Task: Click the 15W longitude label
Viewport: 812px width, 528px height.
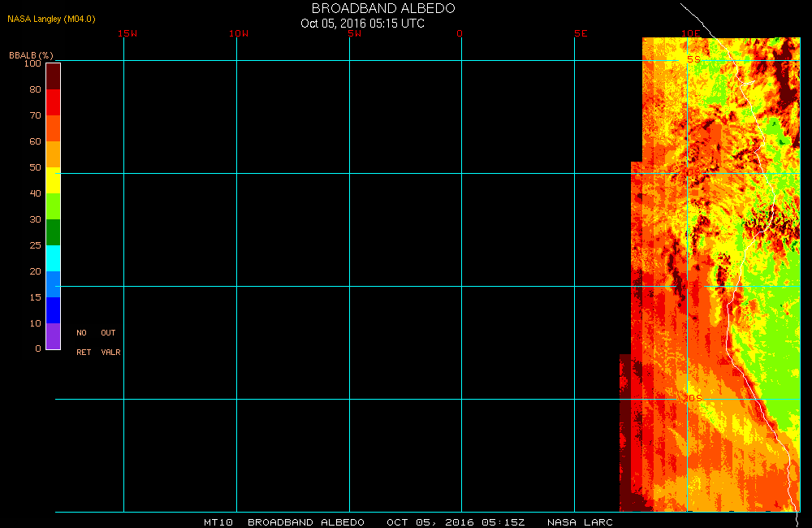Action: 127,33
